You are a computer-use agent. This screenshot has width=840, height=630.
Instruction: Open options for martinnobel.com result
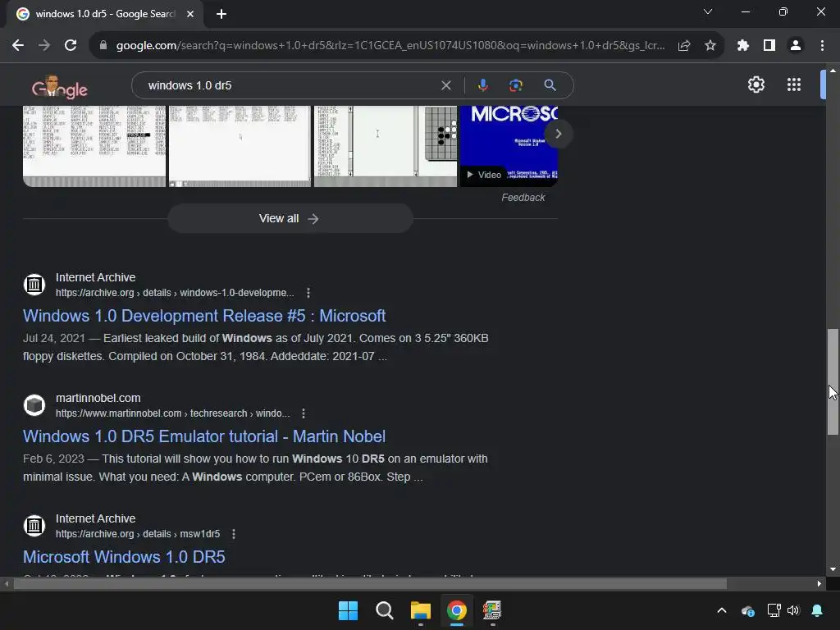[x=304, y=413]
